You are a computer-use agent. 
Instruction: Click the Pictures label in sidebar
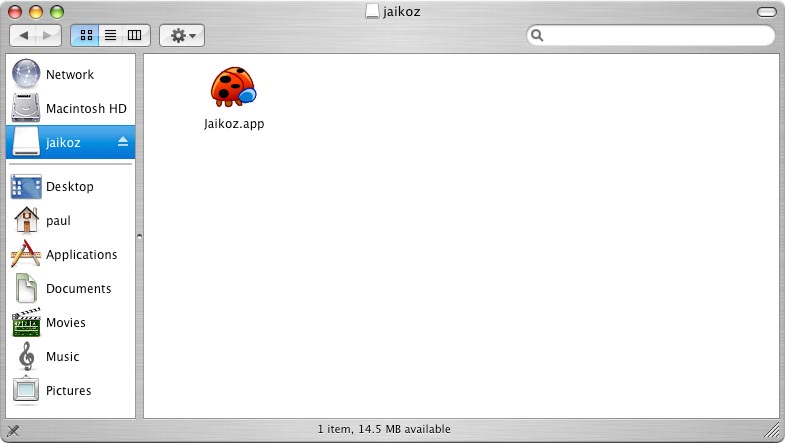[69, 391]
